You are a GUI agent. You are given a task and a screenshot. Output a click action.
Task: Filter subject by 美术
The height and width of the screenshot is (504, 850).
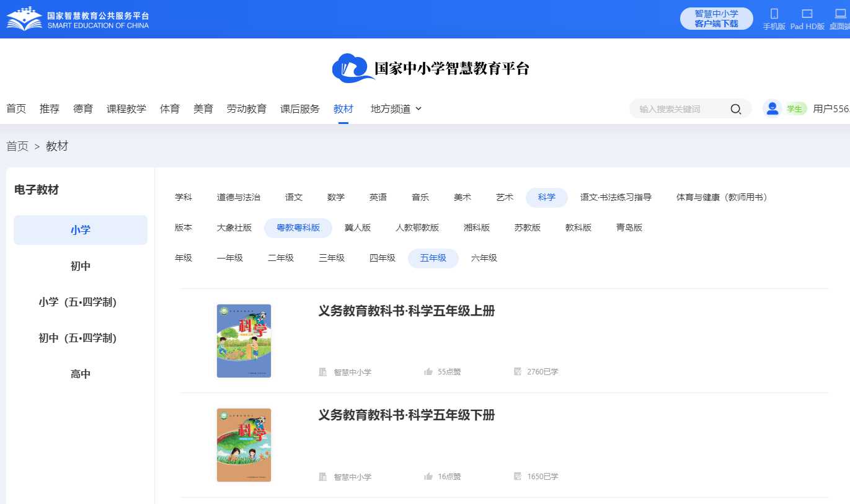point(463,197)
